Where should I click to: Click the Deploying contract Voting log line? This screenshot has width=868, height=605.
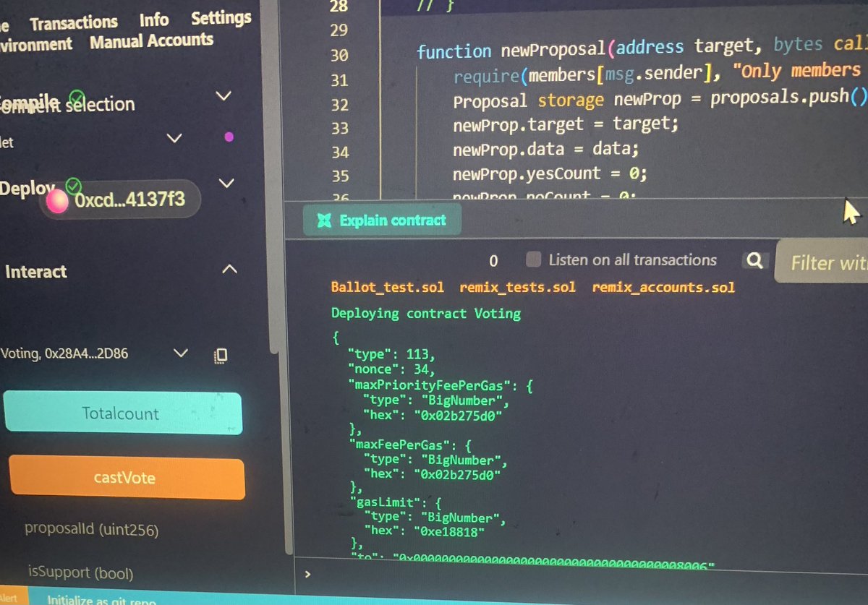click(426, 313)
